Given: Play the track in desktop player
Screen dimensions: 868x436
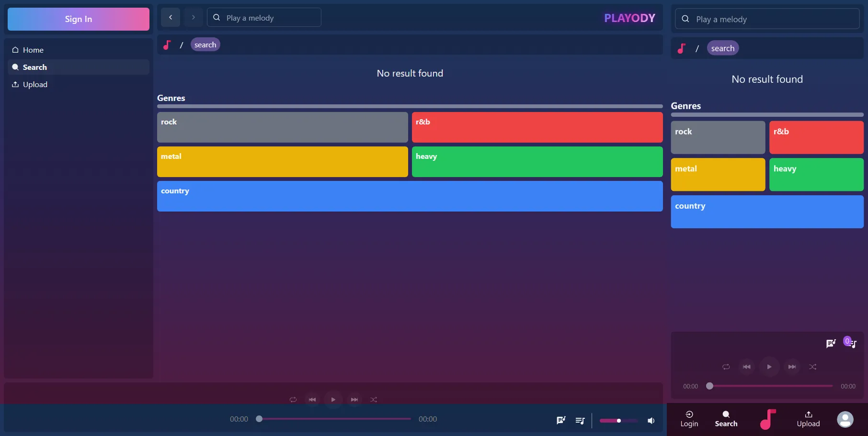Looking at the screenshot, I should coord(333,400).
